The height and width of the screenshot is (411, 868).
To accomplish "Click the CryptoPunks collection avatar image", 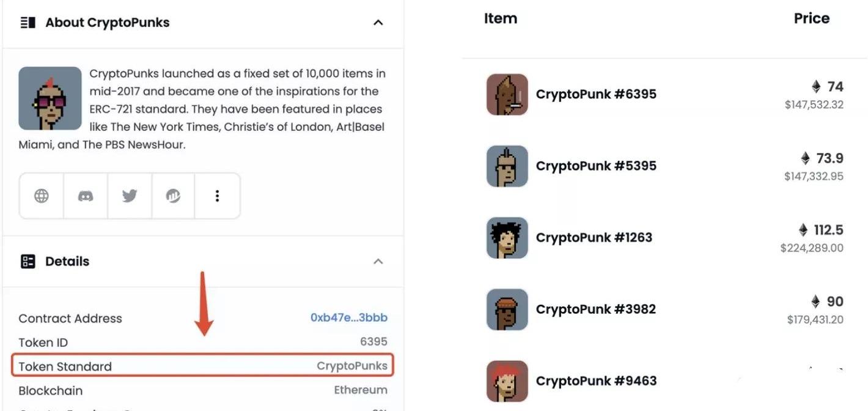I will coord(50,98).
